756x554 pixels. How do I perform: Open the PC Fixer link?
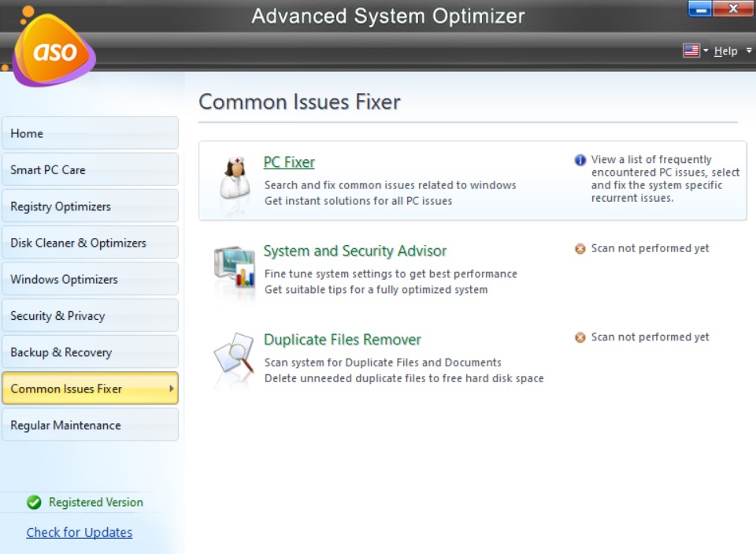coord(288,162)
